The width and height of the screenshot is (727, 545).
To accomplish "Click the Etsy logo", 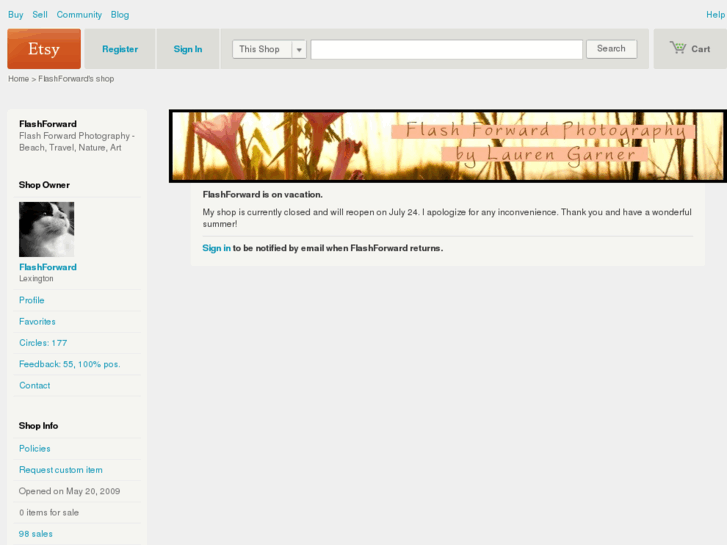I will [44, 49].
